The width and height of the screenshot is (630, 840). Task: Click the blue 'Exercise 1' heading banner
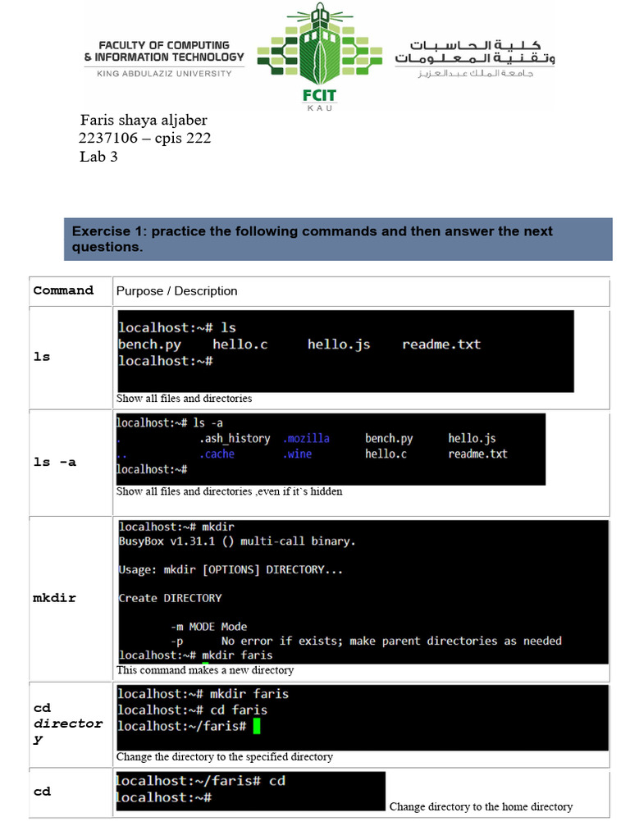pos(338,239)
